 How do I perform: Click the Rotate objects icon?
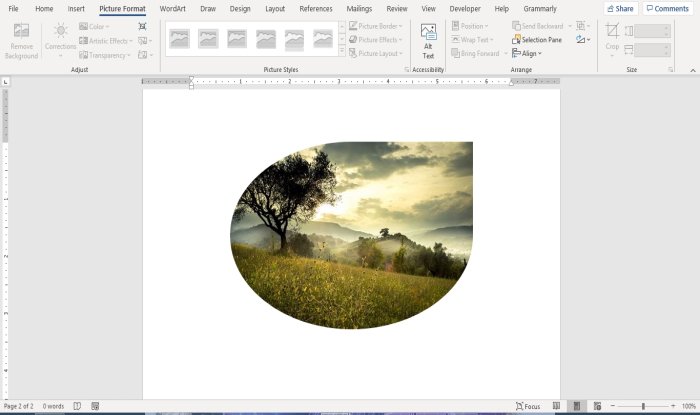(x=581, y=40)
